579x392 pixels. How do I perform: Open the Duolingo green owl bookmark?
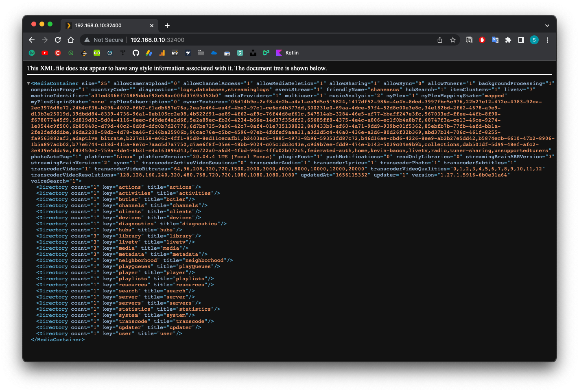point(97,53)
